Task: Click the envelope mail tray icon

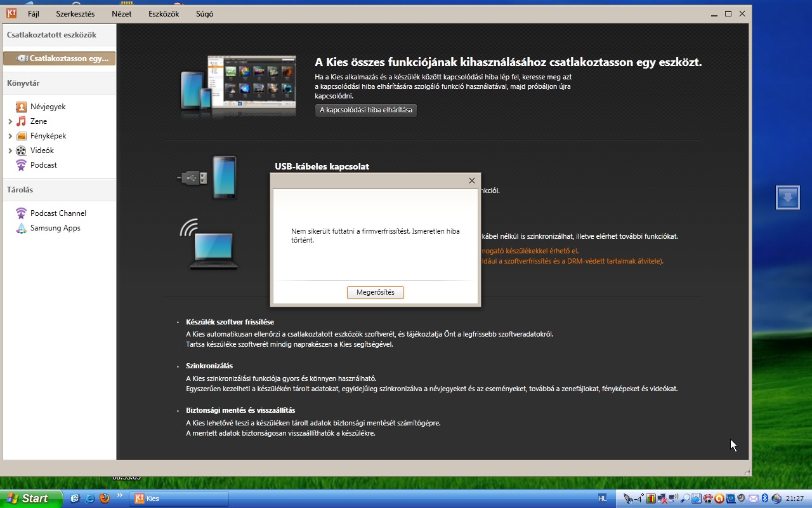Action: coord(754,499)
